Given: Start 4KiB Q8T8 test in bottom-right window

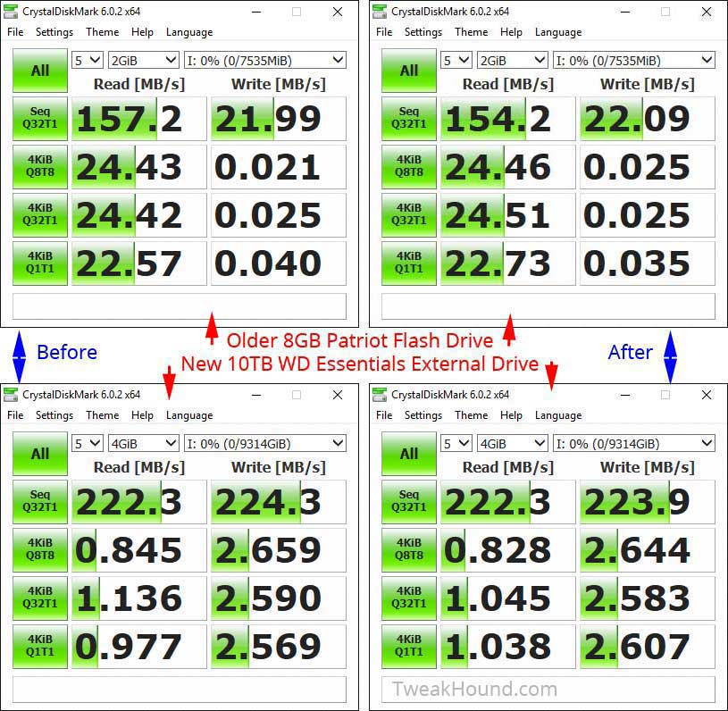Looking at the screenshot, I should 408,550.
